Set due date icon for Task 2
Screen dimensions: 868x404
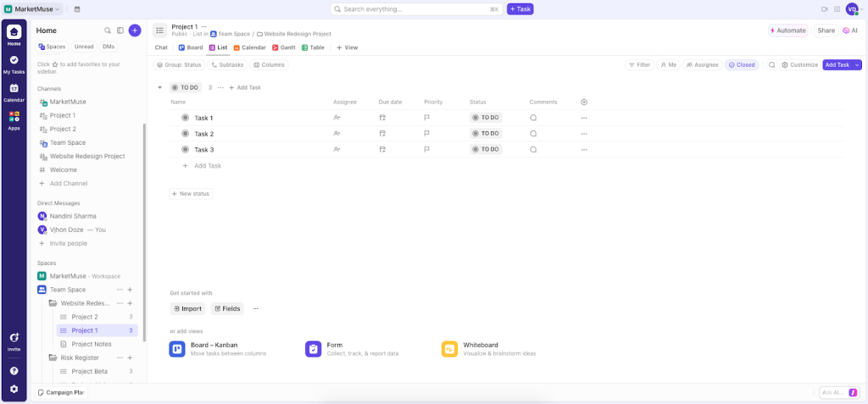(x=382, y=133)
